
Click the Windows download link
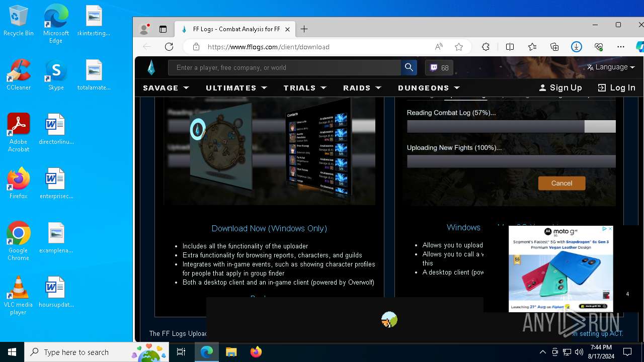463,227
